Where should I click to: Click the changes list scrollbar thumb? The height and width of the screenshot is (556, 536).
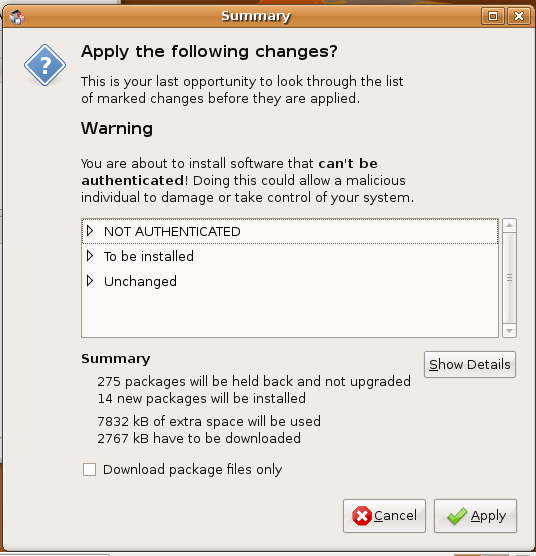point(509,278)
